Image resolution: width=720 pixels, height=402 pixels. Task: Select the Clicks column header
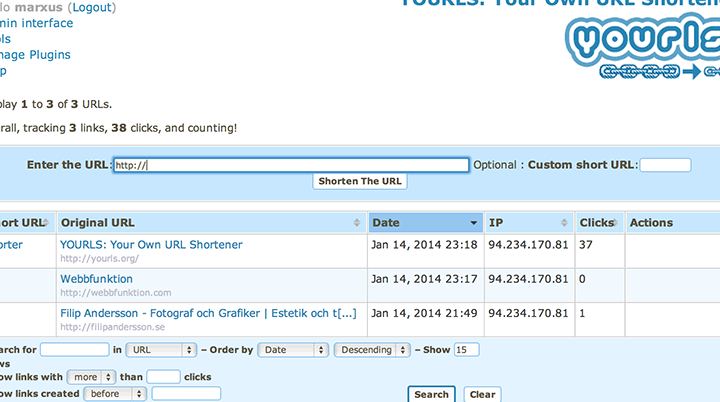[x=600, y=223]
